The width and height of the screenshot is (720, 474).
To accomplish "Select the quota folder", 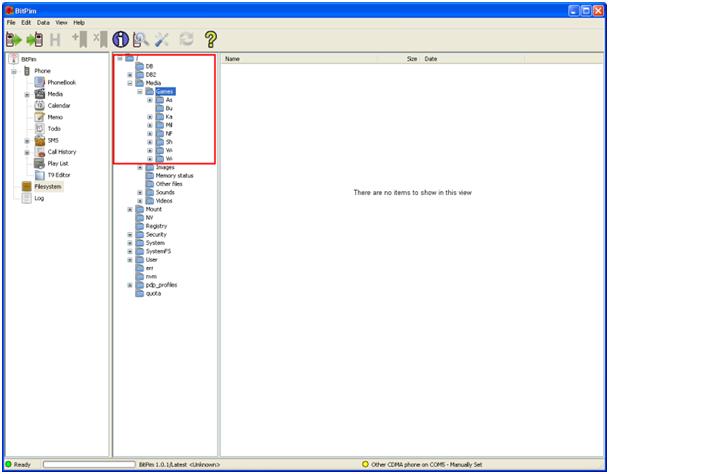I will tap(153, 293).
